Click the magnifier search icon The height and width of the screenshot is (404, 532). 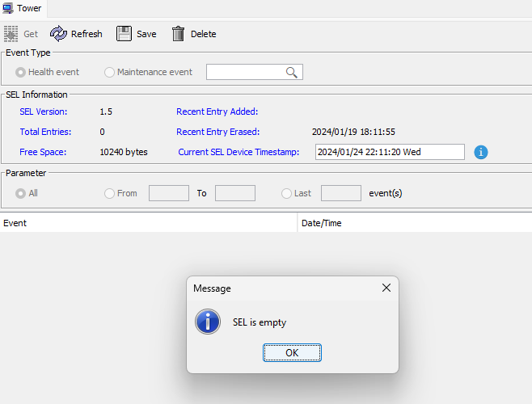coord(291,72)
